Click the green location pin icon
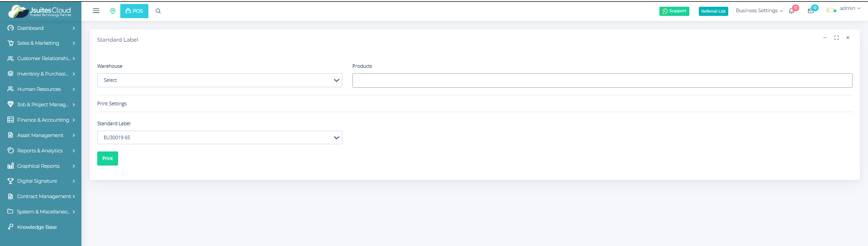 [x=113, y=11]
